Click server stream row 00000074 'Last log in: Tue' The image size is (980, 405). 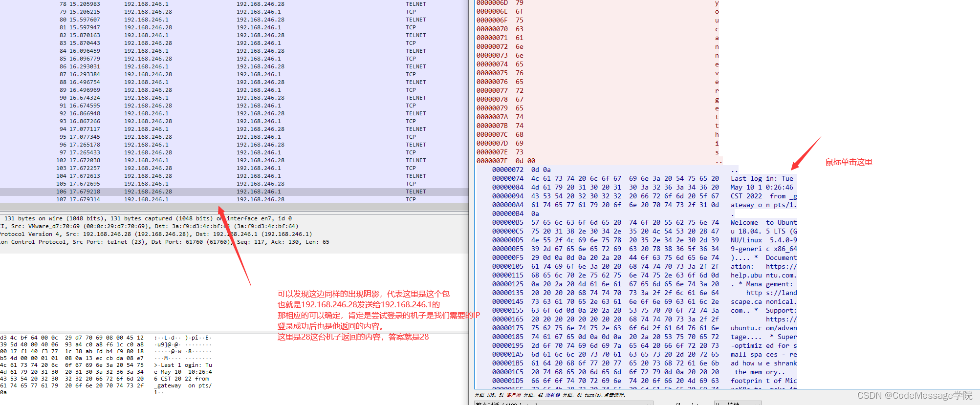click(x=644, y=178)
